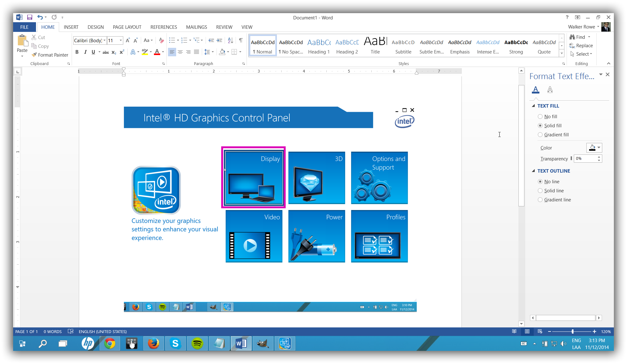Apply Heading 1 style

(x=319, y=46)
